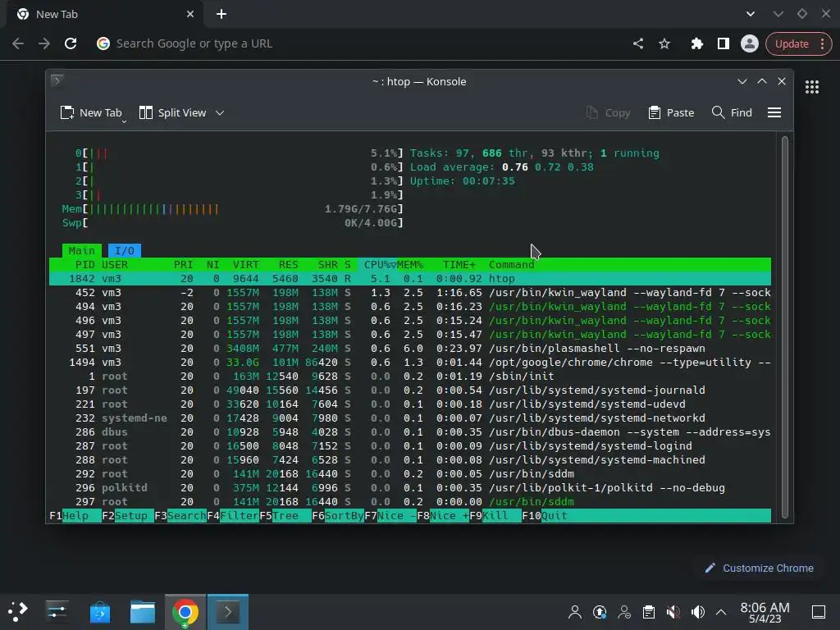
Task: Open the Konsole title bar dropdown chevron
Action: pos(742,81)
